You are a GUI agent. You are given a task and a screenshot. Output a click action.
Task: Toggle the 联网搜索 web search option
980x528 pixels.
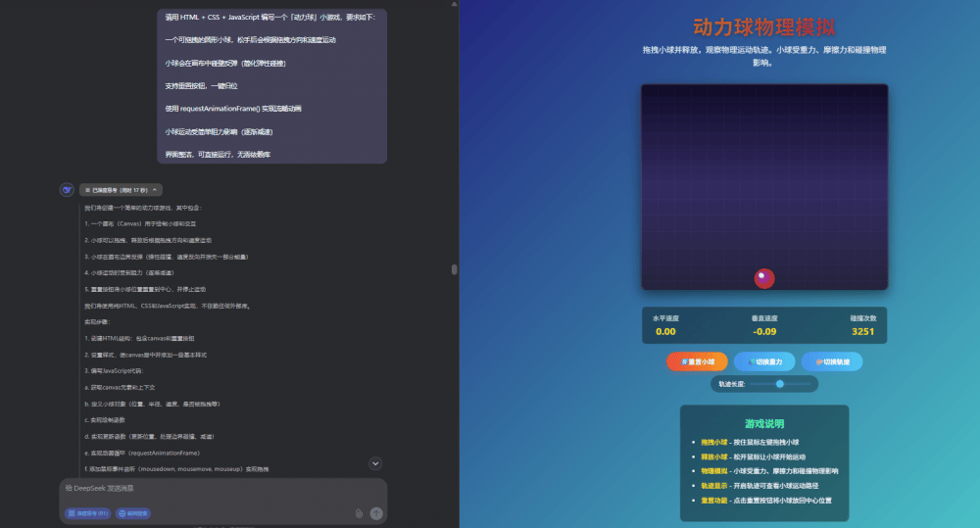[133, 512]
